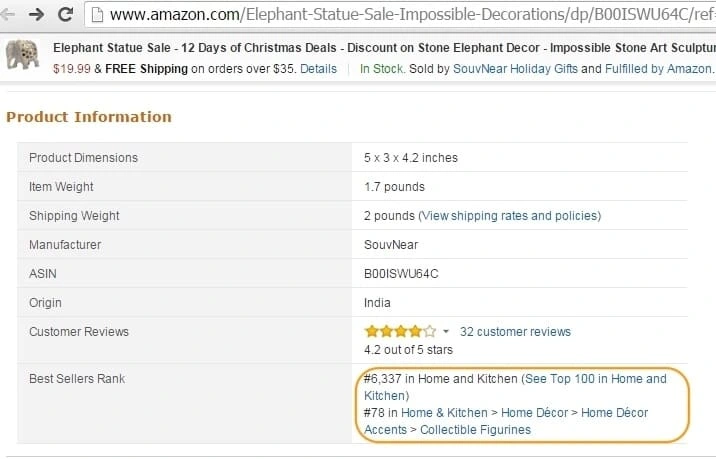Viewport: 716px width, 459px height.
Task: Open SouvNear Holiday Gifts seller link
Action: [x=515, y=69]
